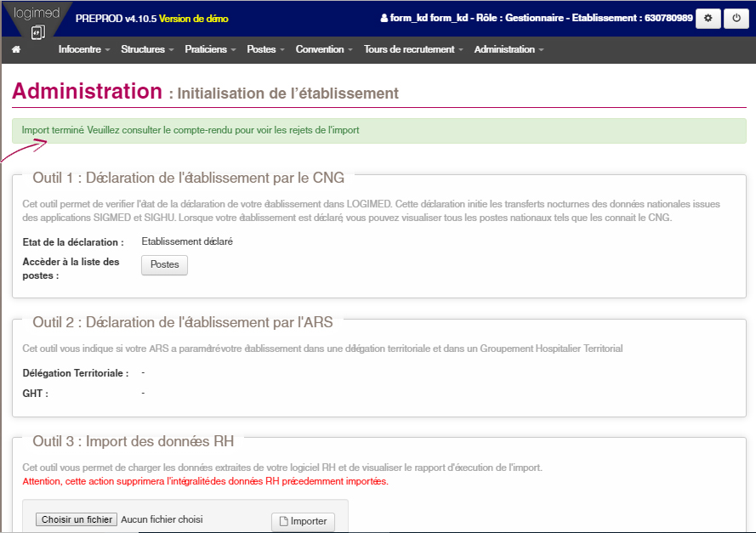Click the 'Import terminé' success message
The width and height of the screenshot is (756, 533).
379,131
